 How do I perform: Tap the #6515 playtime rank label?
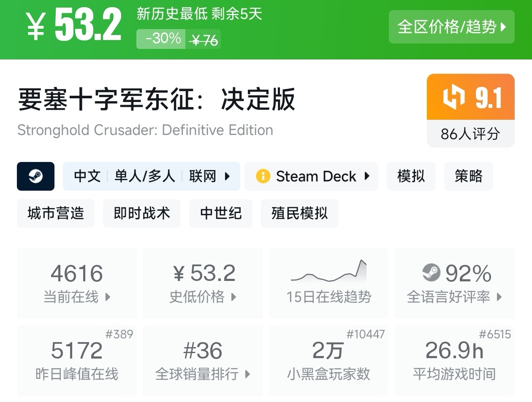click(x=495, y=335)
